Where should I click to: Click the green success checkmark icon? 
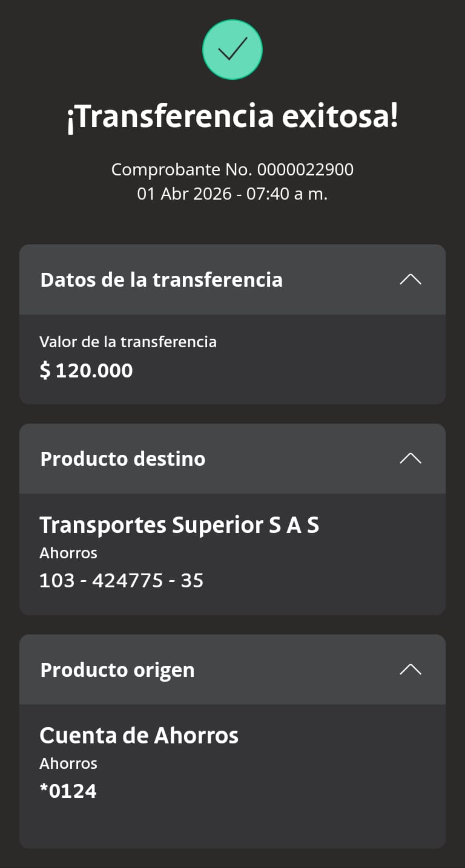pos(232,50)
